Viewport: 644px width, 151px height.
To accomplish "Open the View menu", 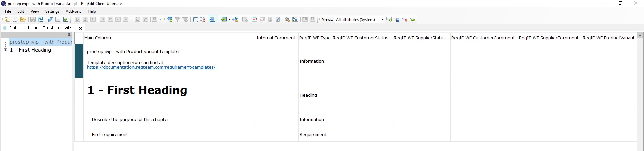I will (35, 11).
